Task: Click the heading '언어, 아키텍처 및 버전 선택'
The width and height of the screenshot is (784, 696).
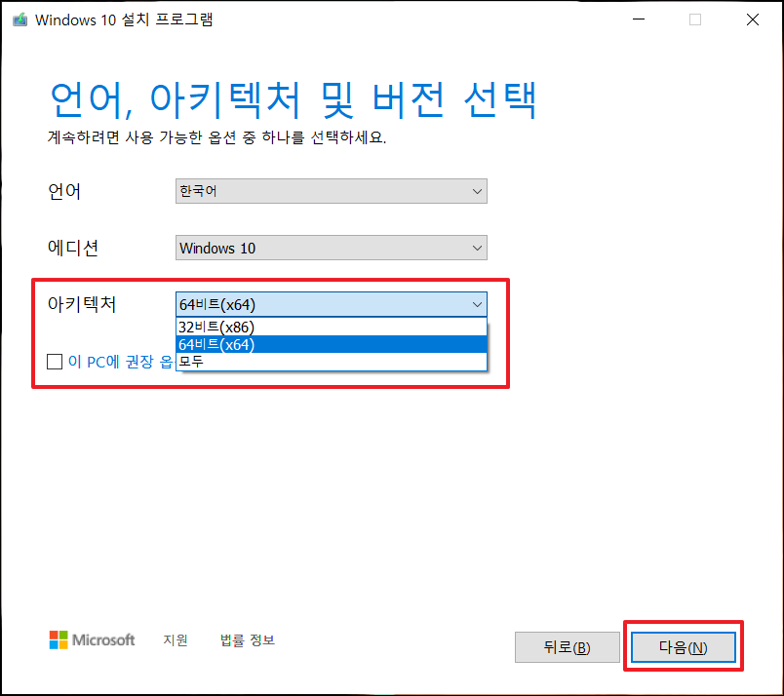Action: (294, 100)
